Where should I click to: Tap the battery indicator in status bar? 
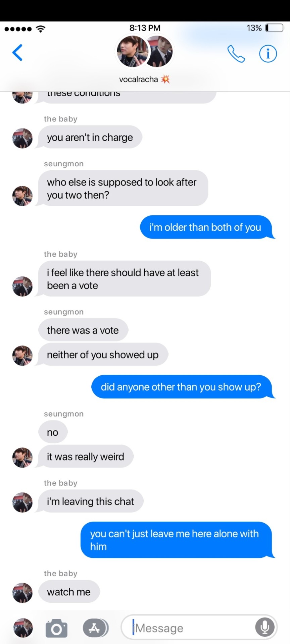[275, 28]
